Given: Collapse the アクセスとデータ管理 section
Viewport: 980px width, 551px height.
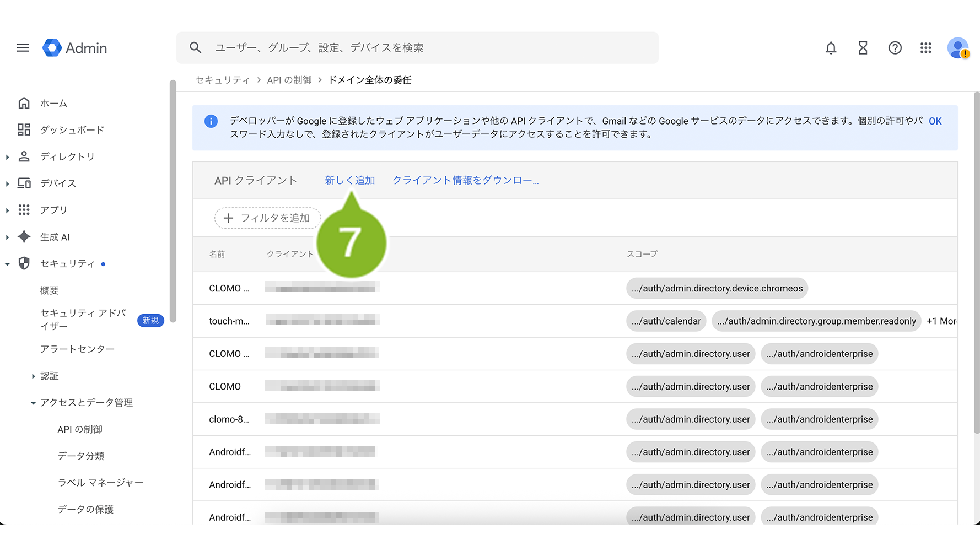Looking at the screenshot, I should 34,403.
